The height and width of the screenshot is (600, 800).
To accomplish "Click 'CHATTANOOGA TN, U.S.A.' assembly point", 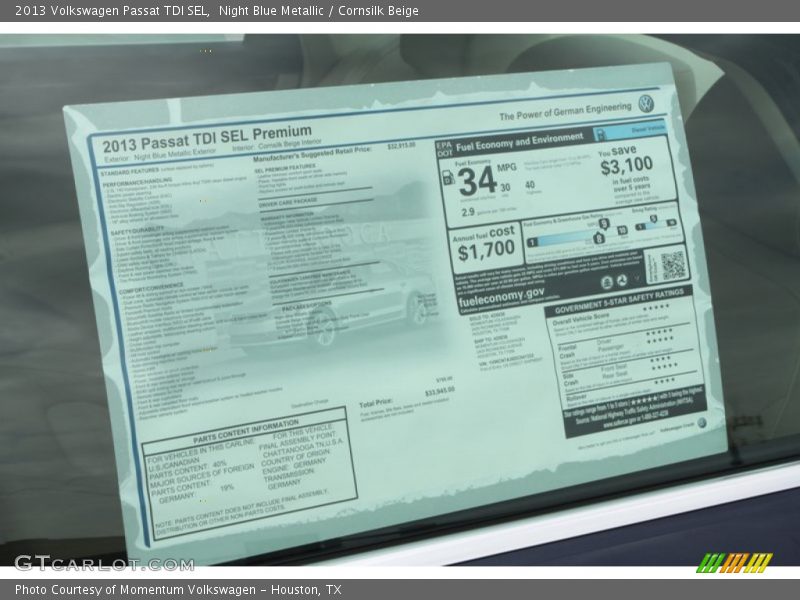I will pyautogui.click(x=303, y=447).
